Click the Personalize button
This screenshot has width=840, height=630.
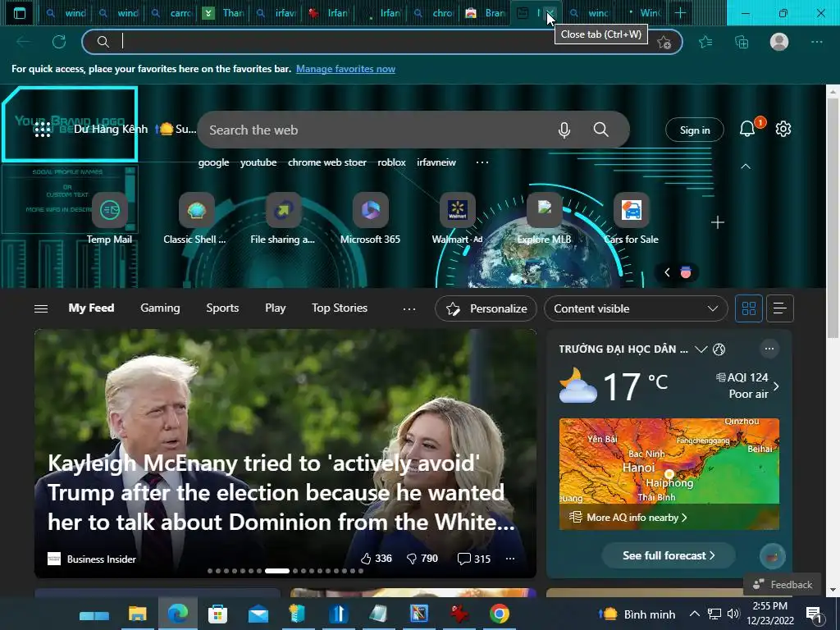(x=486, y=308)
